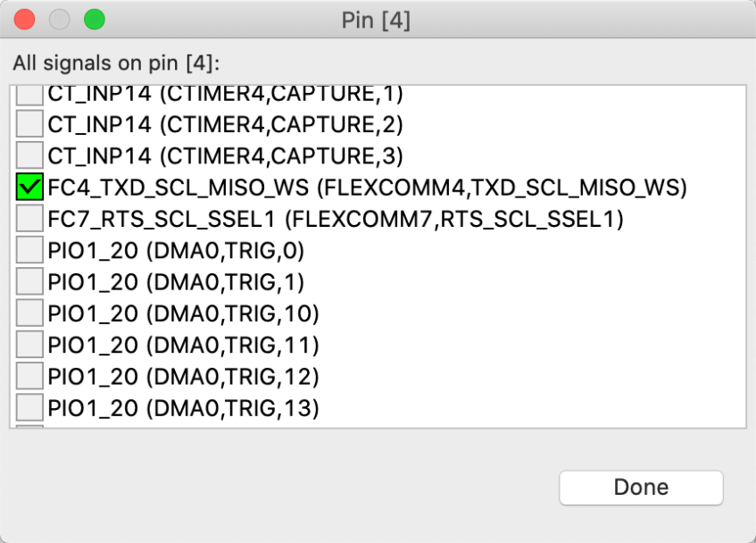Select the PIO1_20 DMA0 TRIG,1 checkbox
This screenshot has height=543, width=756.
click(29, 282)
